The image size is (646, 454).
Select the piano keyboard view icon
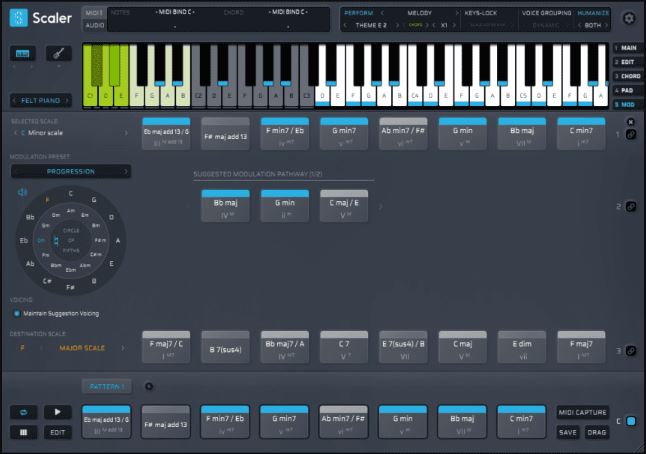click(x=23, y=54)
